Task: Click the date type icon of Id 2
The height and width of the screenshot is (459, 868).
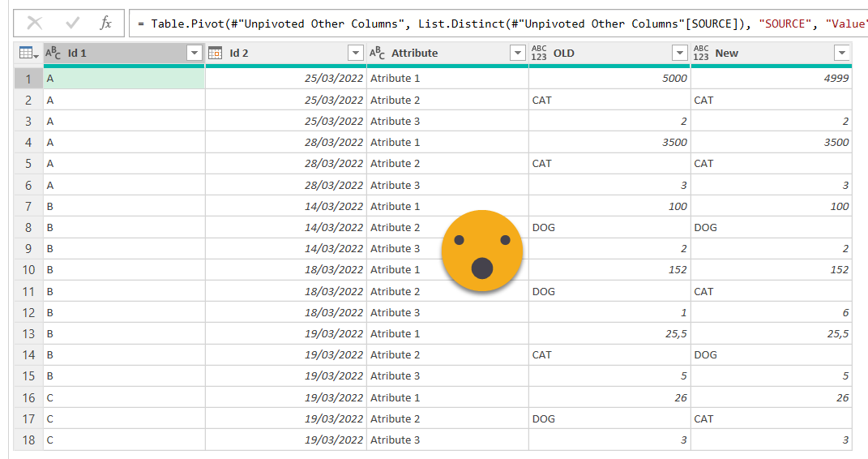Action: [216, 54]
